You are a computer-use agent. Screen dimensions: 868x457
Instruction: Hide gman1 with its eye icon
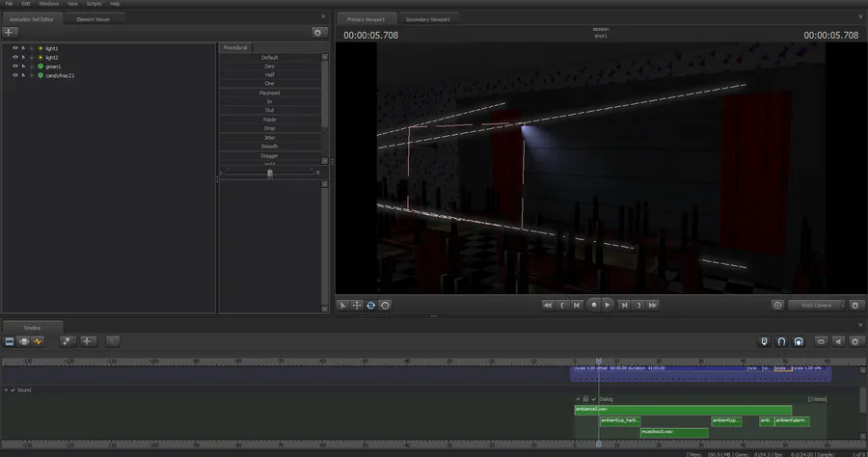pos(15,67)
